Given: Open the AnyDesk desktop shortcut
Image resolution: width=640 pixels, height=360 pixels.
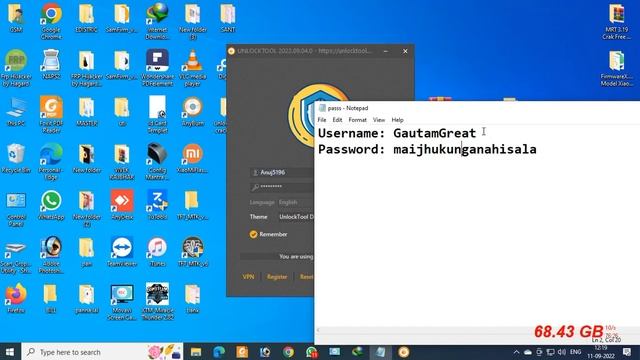Looking at the screenshot, I should pos(122,205).
